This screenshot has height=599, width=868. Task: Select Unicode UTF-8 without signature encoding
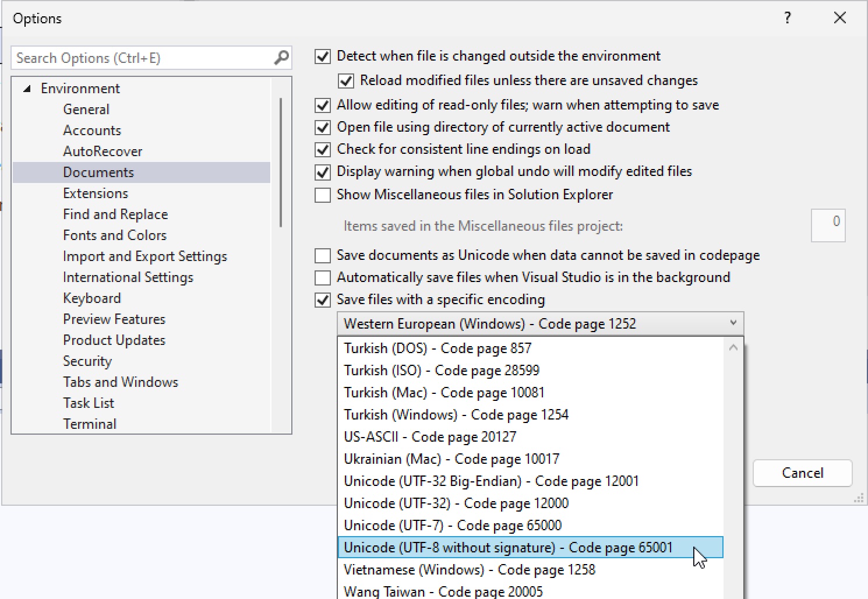pos(508,547)
